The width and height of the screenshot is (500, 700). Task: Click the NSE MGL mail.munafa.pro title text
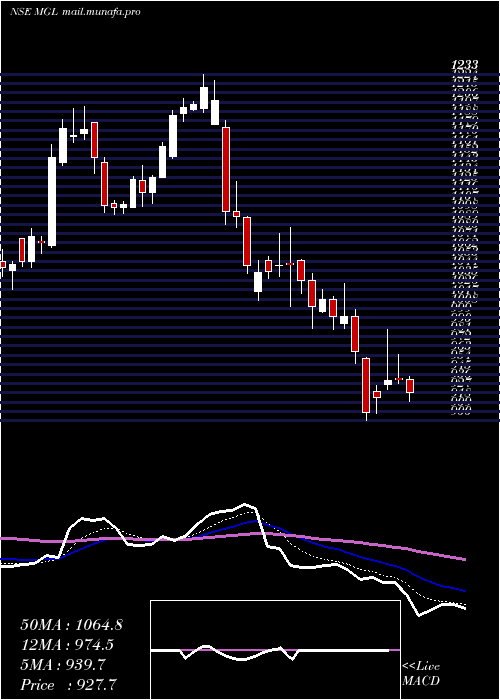coord(75,12)
